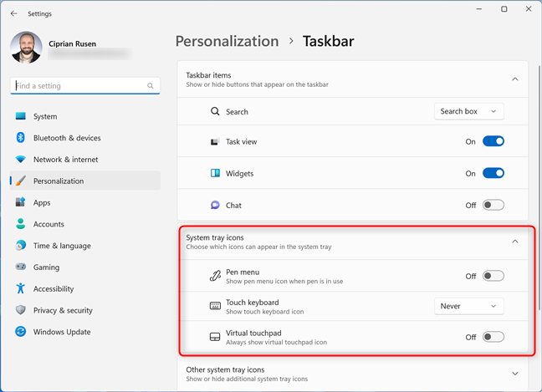Viewport: 542px width, 392px height.
Task: Click the Other system tray icons heading
Action: tap(225, 370)
